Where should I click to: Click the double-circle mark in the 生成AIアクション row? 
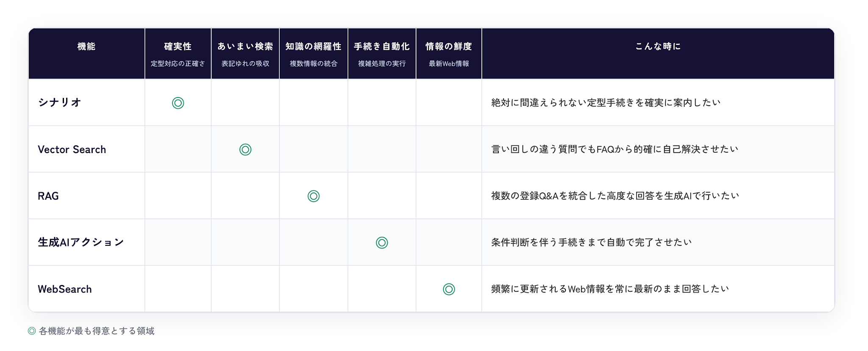382,242
